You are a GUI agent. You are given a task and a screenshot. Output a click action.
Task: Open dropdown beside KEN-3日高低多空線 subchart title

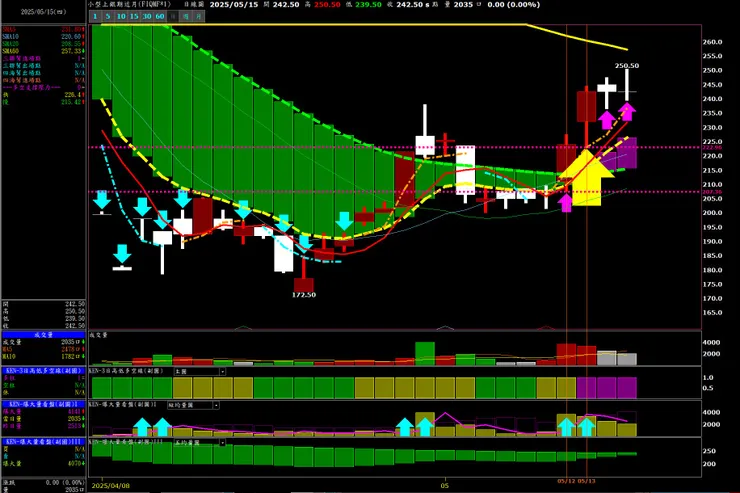pyautogui.click(x=222, y=372)
